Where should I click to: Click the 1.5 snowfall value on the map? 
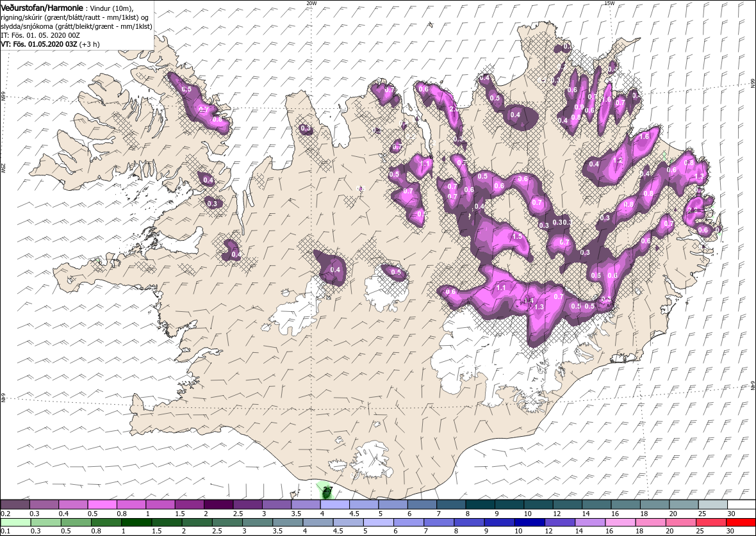pos(517,237)
